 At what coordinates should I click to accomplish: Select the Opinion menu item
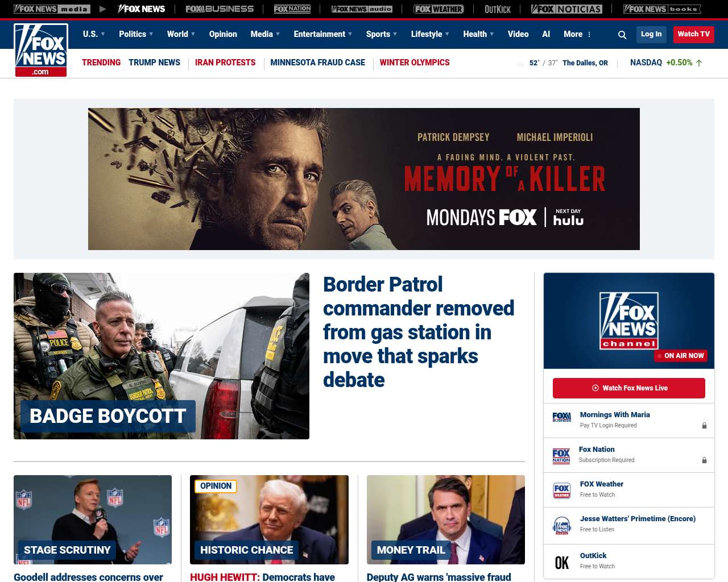point(223,34)
